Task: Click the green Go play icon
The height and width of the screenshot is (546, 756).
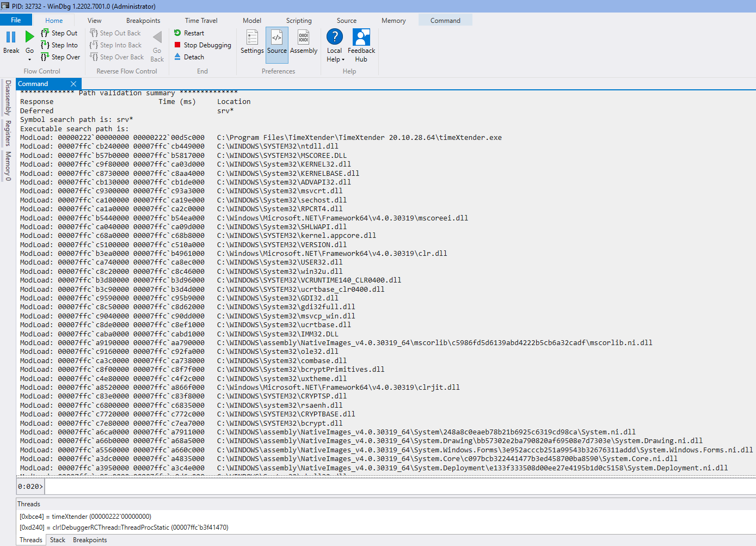Action: click(29, 37)
